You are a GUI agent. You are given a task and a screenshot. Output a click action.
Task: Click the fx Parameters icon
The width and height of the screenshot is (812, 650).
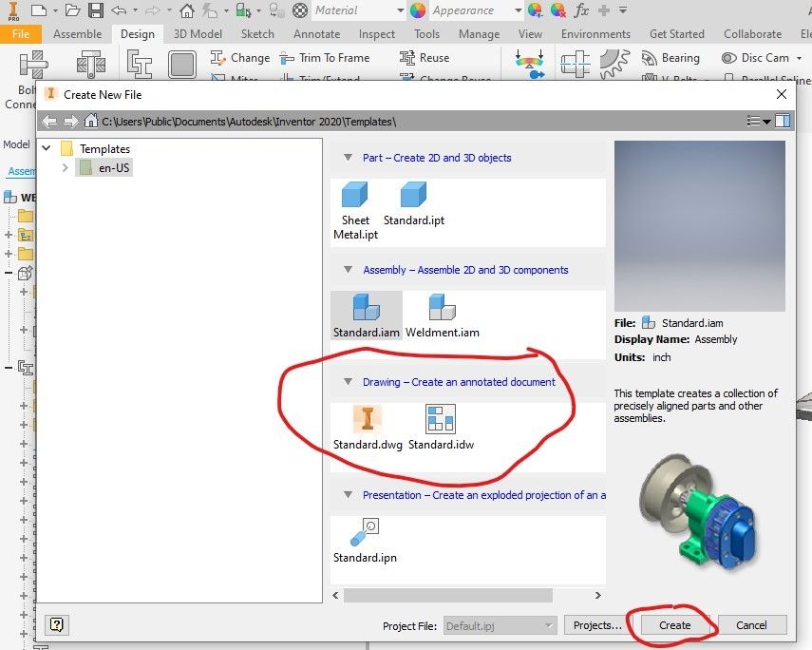coord(581,10)
